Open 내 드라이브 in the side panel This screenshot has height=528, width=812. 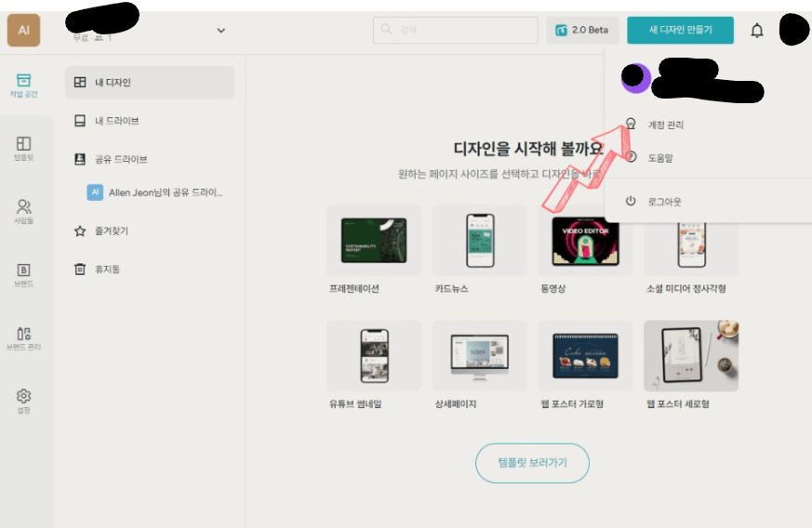tap(149, 121)
